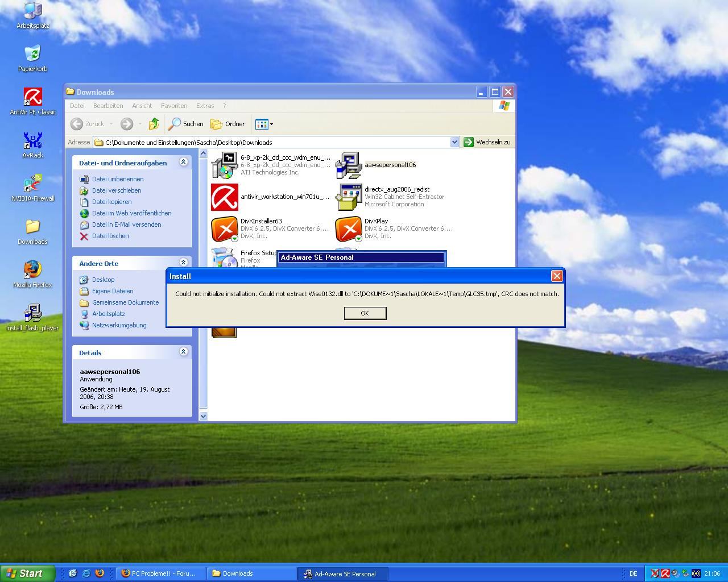Open Zurück history dropdown arrow

[111, 124]
